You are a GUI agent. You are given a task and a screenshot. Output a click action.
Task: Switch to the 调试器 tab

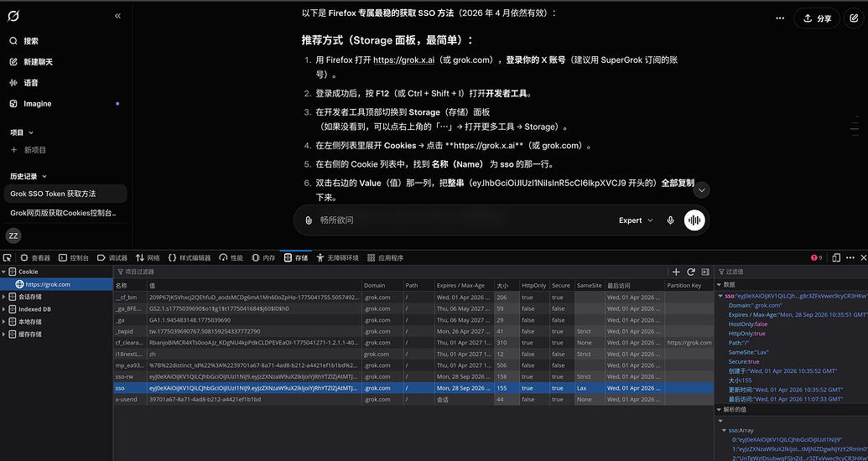[x=112, y=258]
